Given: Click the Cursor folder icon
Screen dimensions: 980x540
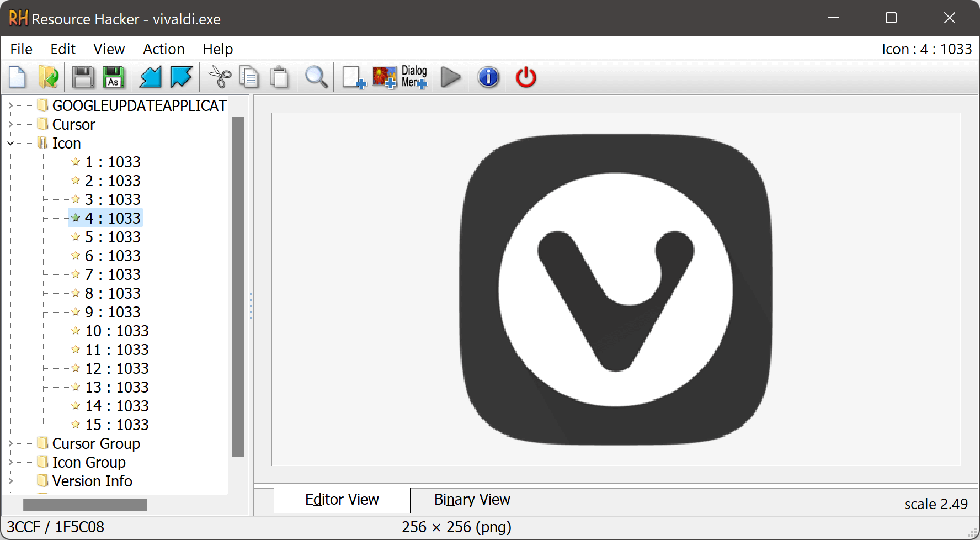Looking at the screenshot, I should coord(42,124).
